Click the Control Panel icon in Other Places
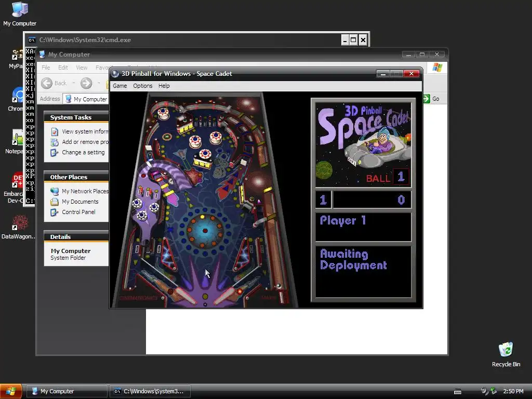Image resolution: width=532 pixels, height=399 pixels. coord(54,212)
